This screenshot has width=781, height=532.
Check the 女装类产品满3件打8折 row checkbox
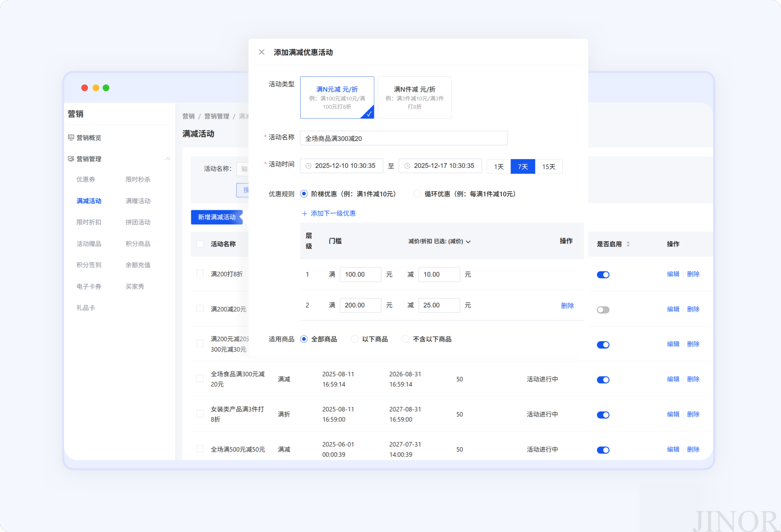tap(200, 414)
